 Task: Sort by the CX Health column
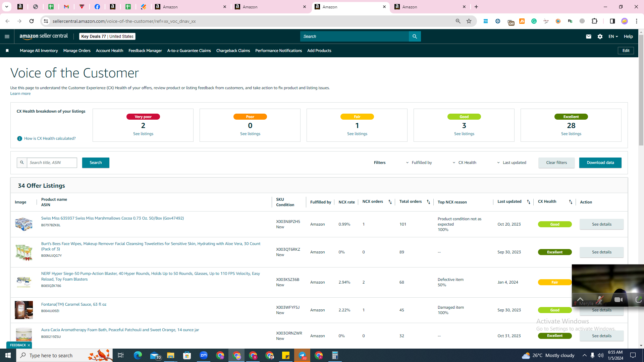[x=571, y=202]
